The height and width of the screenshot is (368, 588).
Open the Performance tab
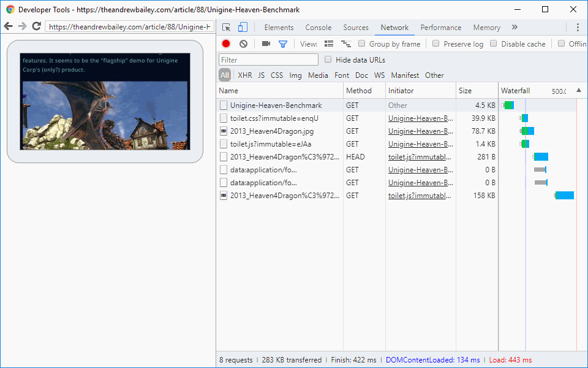440,28
